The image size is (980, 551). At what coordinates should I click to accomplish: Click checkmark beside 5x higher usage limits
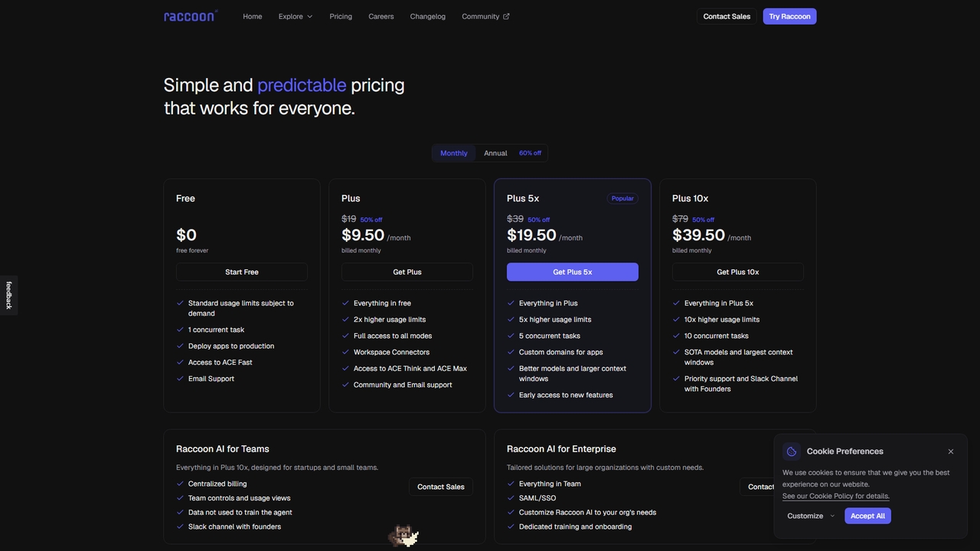coord(511,319)
